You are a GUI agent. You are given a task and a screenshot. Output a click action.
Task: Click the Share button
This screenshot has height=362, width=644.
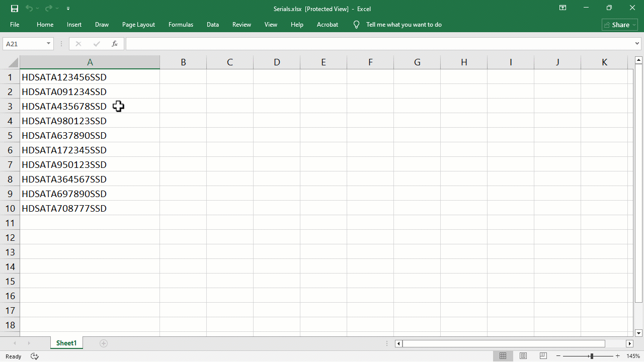click(x=620, y=25)
